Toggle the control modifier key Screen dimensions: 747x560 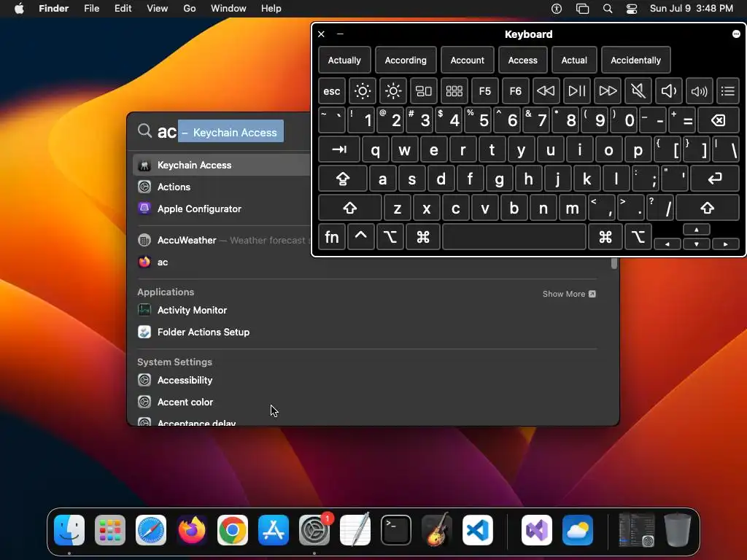(x=360, y=237)
